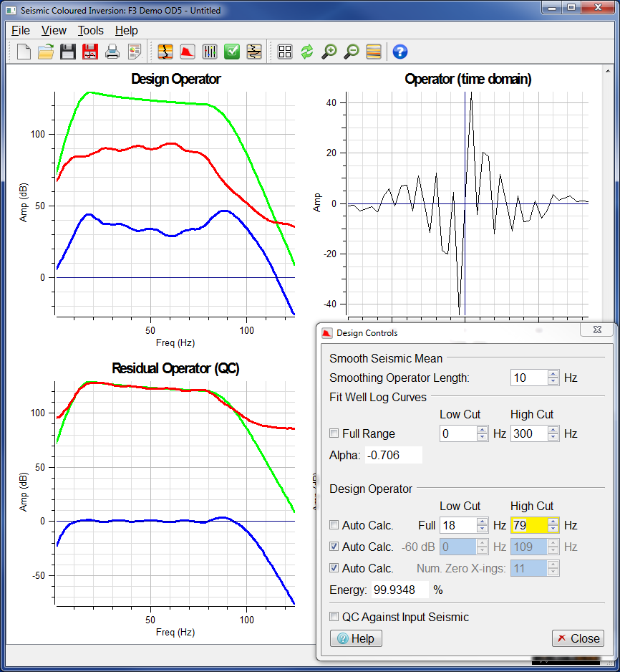Refresh the charts with green arrows icon

coord(307,52)
